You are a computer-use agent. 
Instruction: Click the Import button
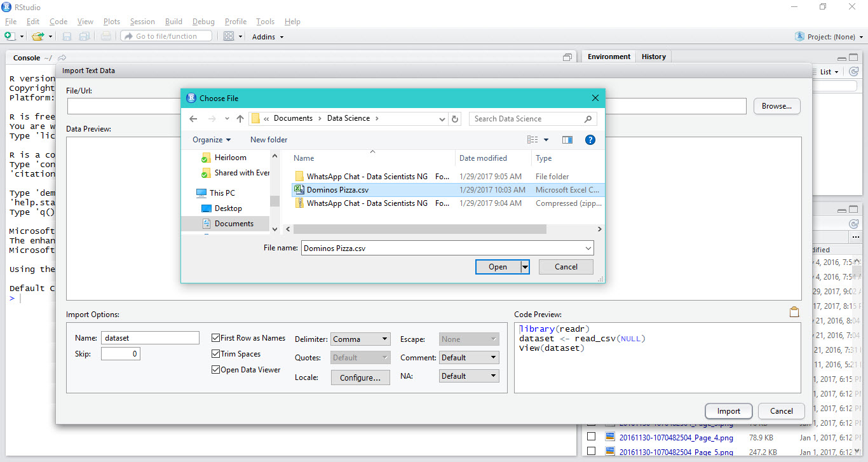[729, 411]
